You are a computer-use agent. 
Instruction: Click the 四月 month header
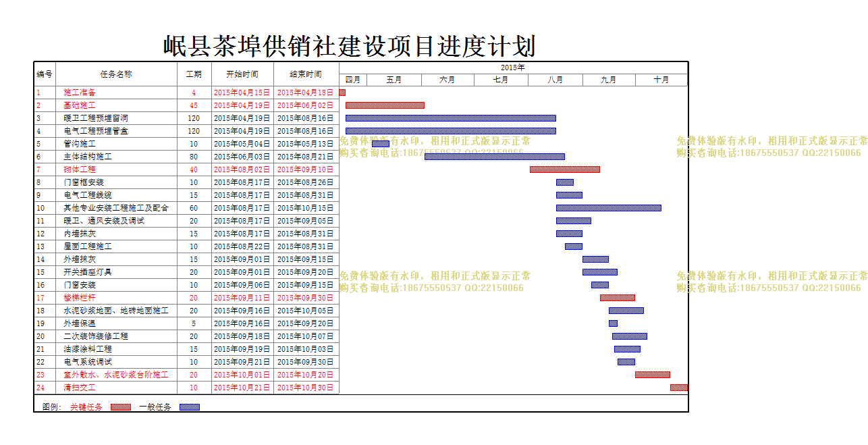pyautogui.click(x=352, y=80)
